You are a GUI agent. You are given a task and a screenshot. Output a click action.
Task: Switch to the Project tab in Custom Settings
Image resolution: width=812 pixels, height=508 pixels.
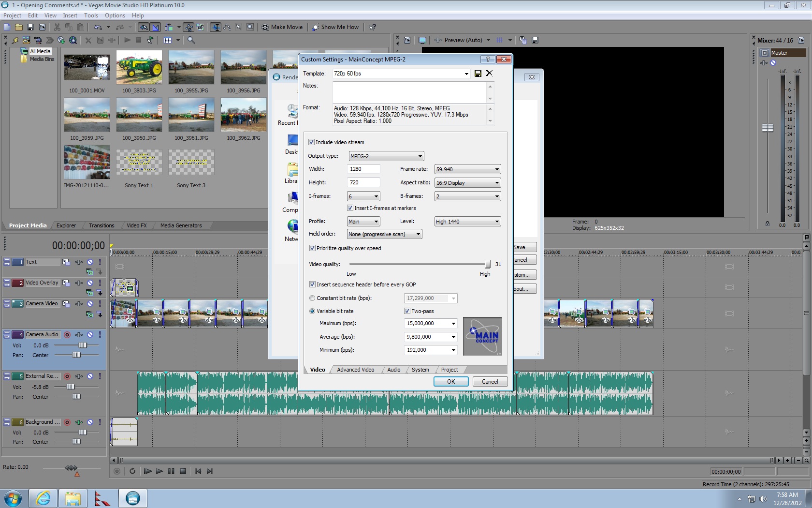(x=449, y=370)
